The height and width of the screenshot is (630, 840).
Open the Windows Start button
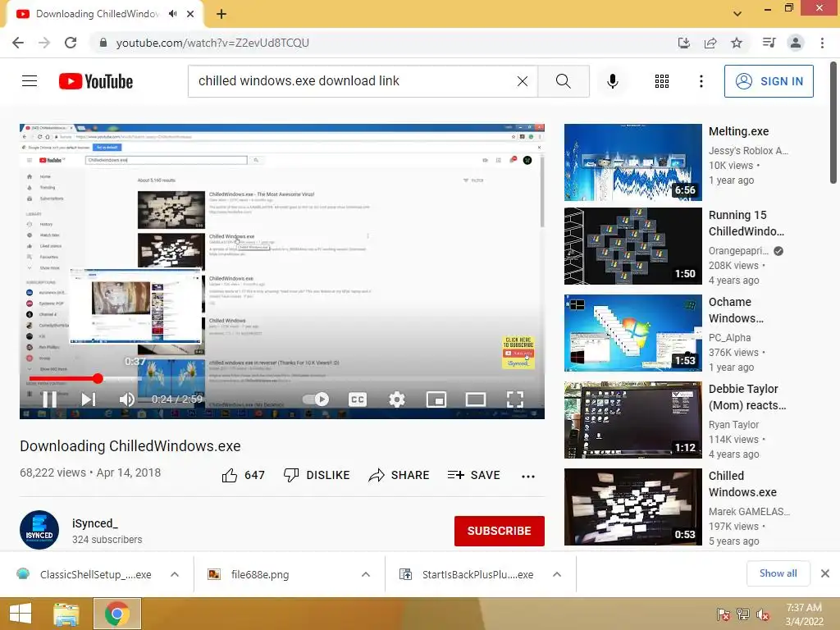pos(20,614)
